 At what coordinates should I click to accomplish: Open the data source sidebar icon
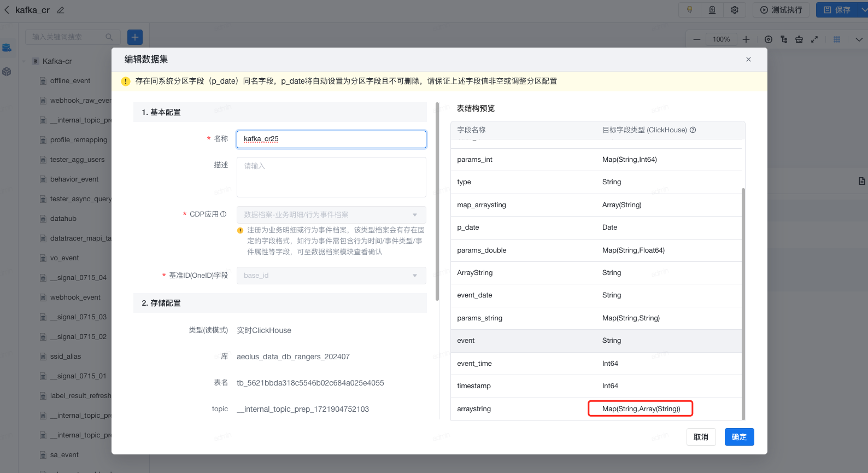tap(7, 48)
